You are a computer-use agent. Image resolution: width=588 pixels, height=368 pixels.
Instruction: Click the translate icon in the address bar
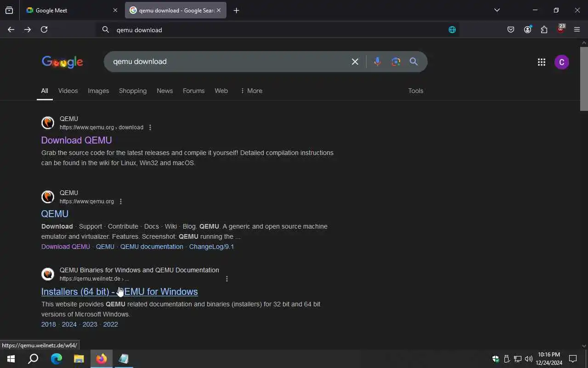click(x=452, y=29)
